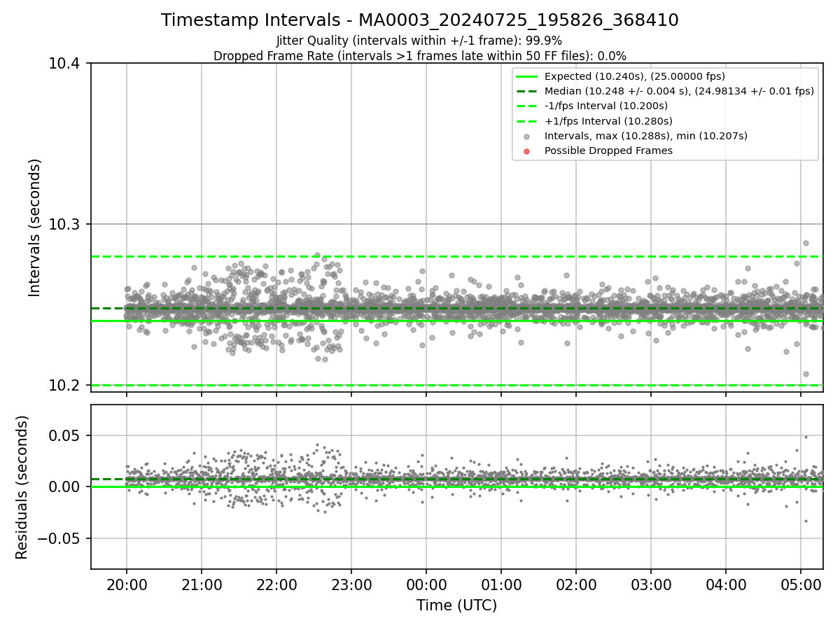Click the red marker beside 'Possible Dropped Frames'

(527, 151)
